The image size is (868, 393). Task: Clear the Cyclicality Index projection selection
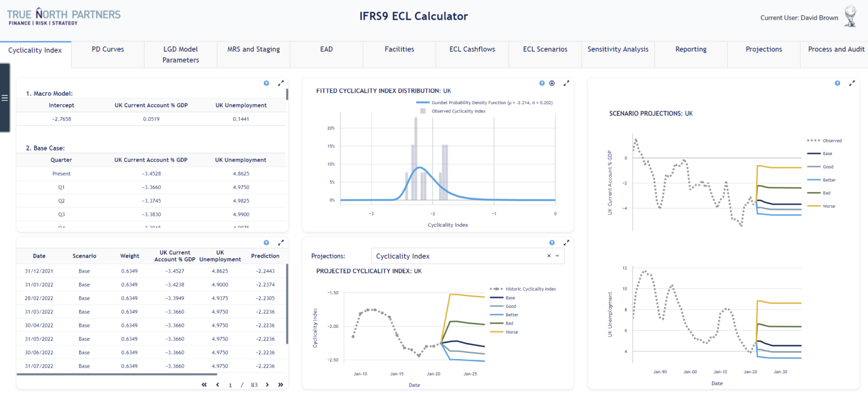[x=548, y=256]
